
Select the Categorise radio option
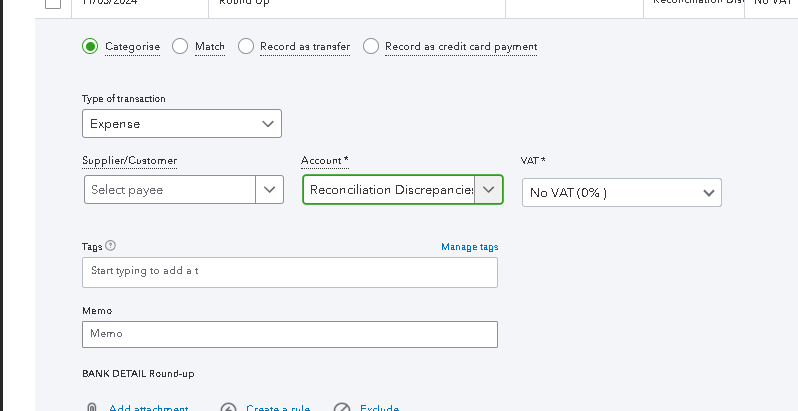(90, 46)
